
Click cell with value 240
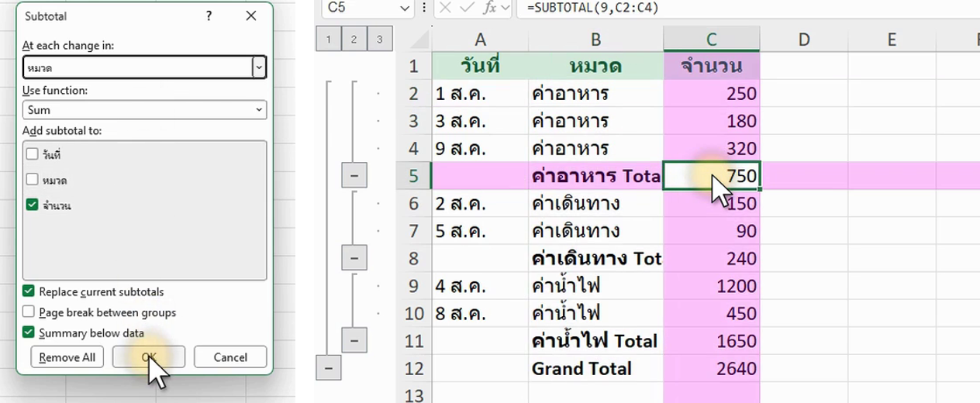(712, 258)
